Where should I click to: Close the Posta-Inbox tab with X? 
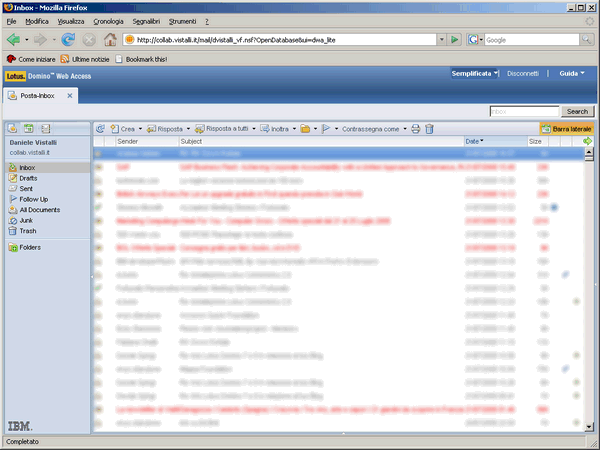point(70,96)
